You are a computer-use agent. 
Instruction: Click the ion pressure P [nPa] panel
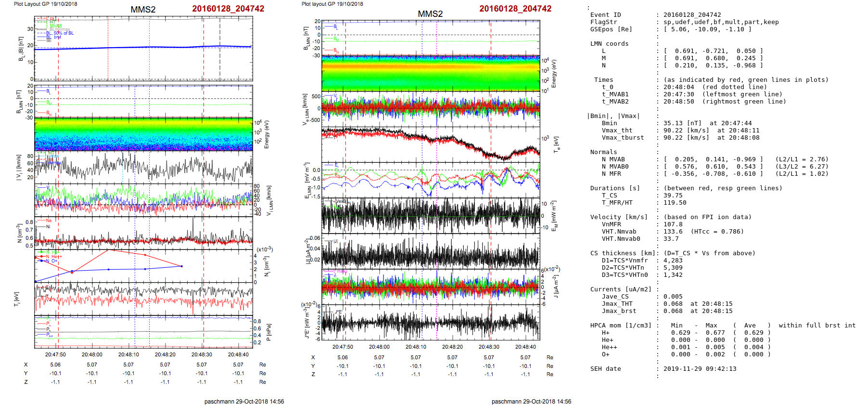click(143, 331)
